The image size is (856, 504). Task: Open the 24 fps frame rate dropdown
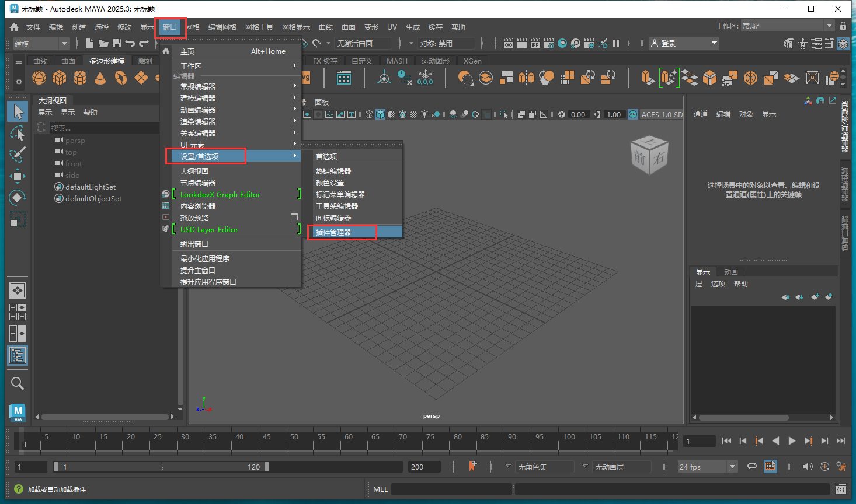[x=732, y=467]
